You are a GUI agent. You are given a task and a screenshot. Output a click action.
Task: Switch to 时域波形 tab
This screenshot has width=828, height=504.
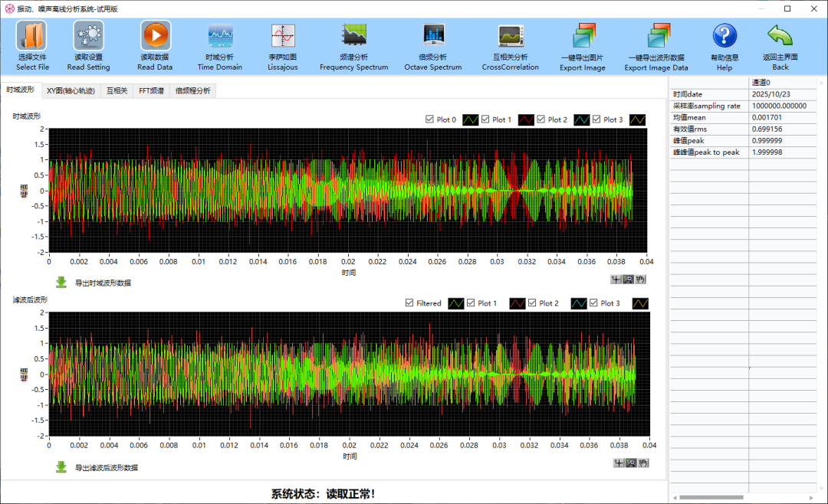tap(21, 90)
